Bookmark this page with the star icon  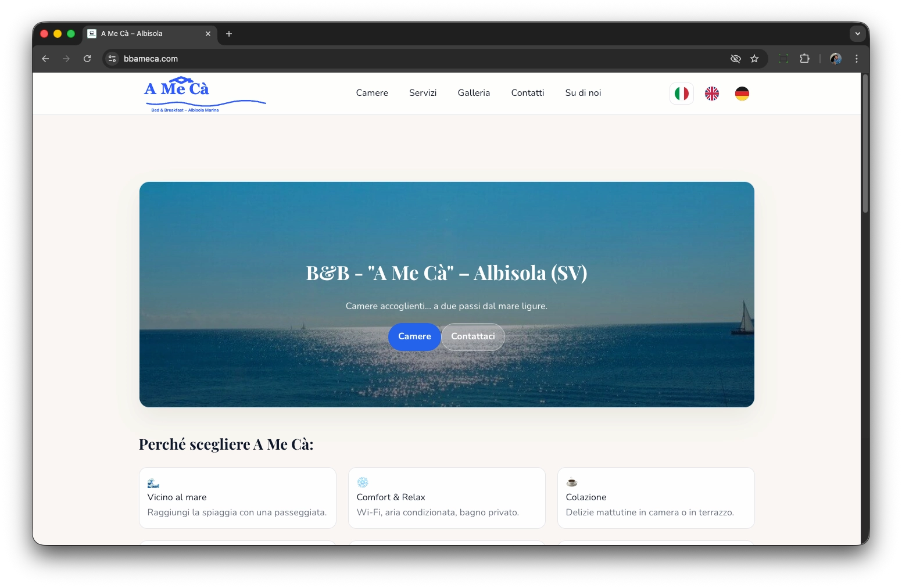754,59
